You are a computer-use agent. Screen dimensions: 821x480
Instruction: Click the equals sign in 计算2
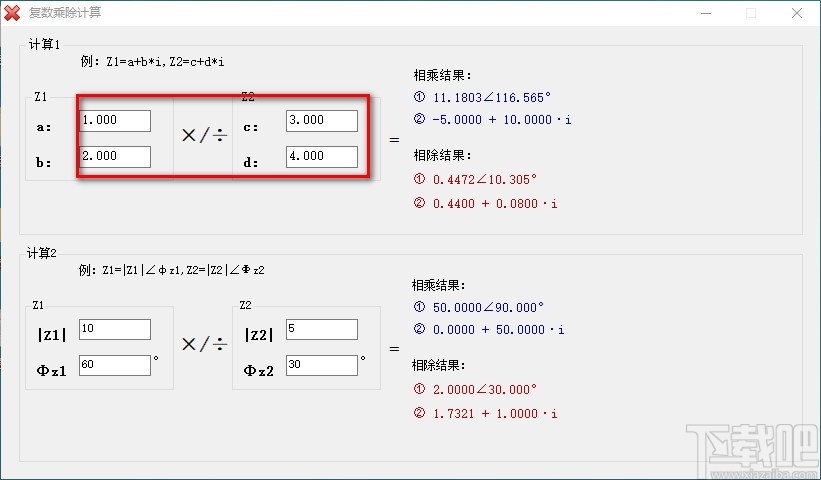click(393, 349)
